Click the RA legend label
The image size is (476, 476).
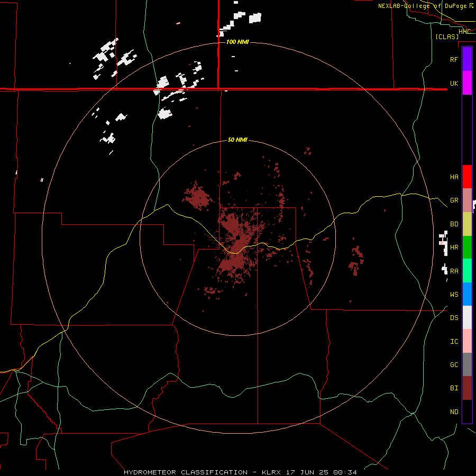[454, 271]
